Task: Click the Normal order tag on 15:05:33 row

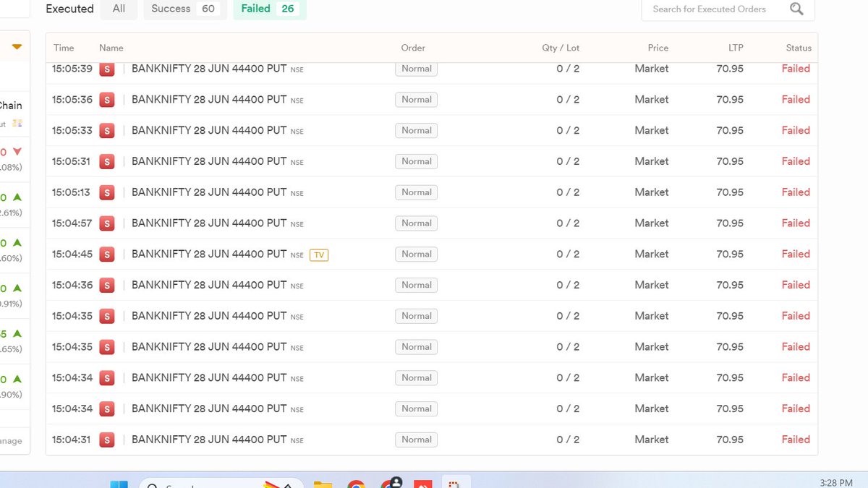Action: coord(417,131)
